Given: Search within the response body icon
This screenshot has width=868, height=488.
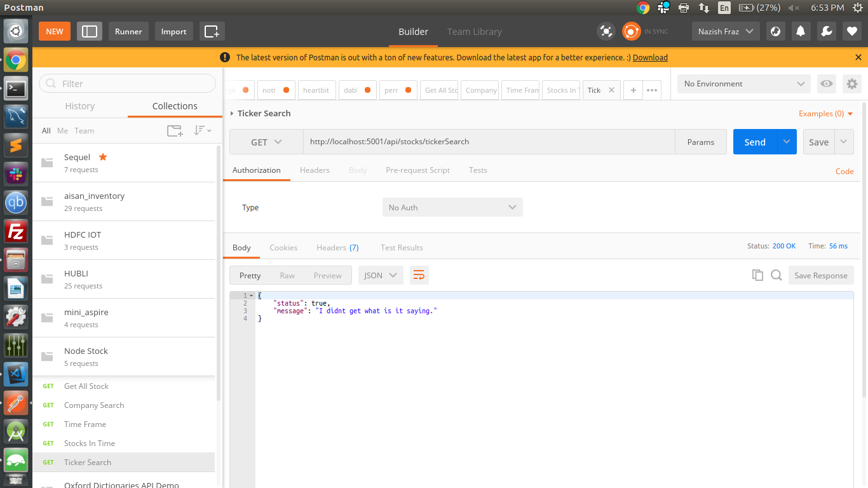Looking at the screenshot, I should 776,275.
